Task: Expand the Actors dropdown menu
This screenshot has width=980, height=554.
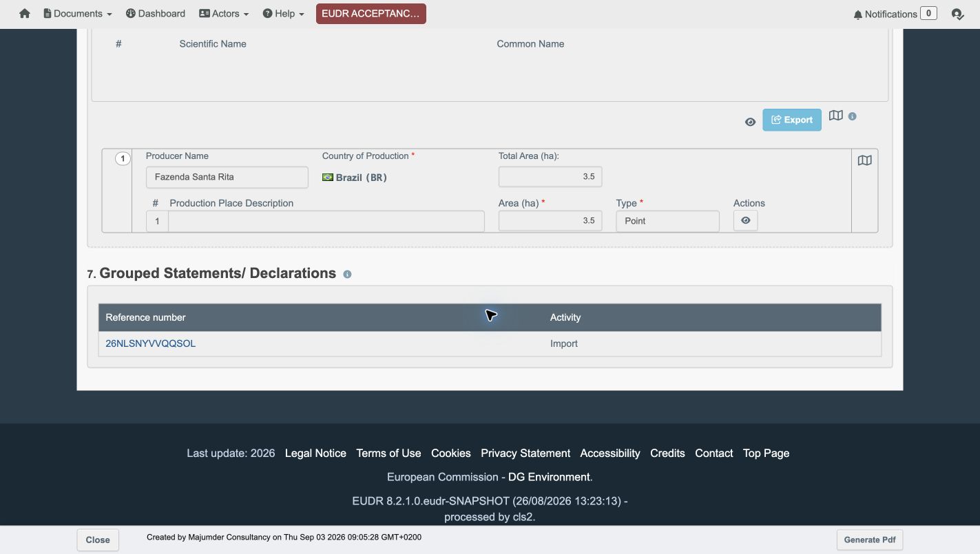Action: coord(224,14)
